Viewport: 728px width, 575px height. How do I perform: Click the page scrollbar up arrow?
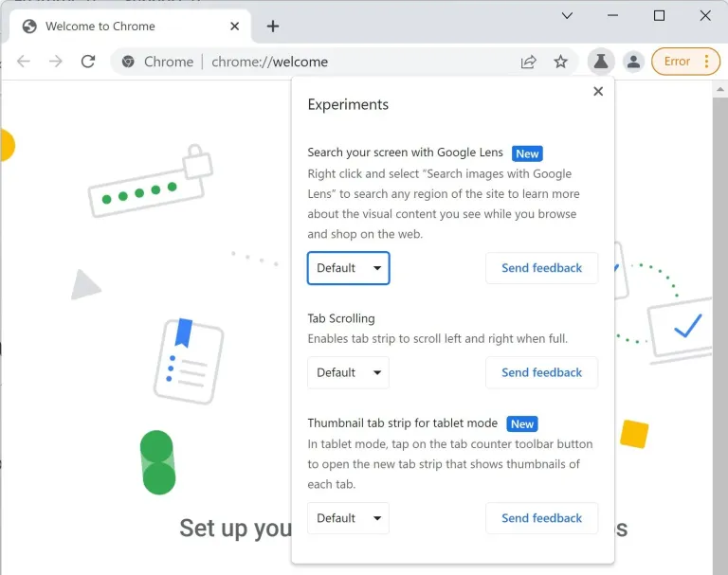(x=720, y=89)
